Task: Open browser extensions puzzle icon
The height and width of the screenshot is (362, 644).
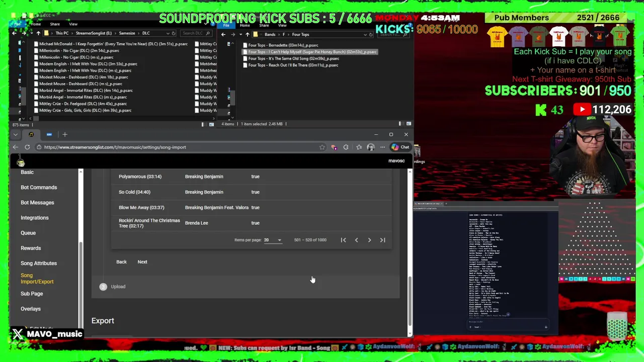Action: (346, 147)
